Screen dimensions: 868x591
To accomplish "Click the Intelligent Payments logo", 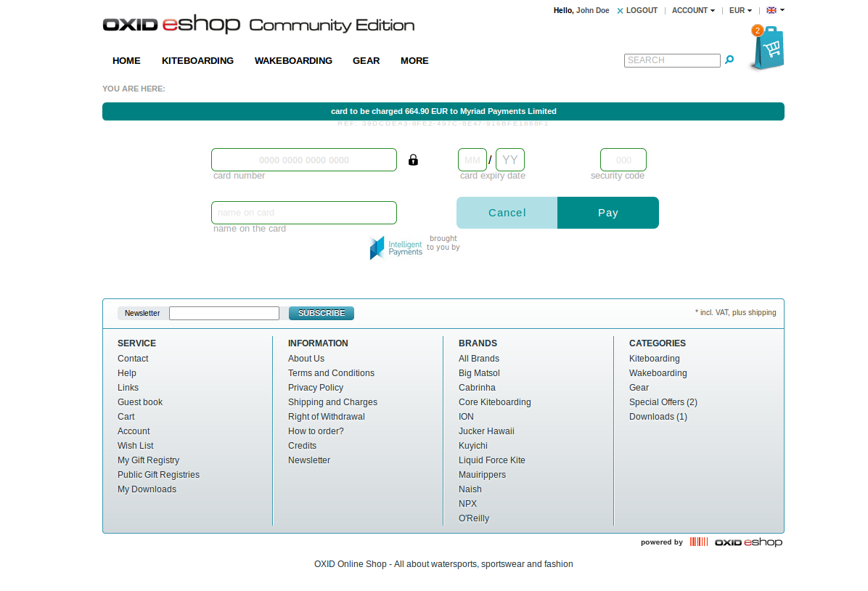I will click(396, 248).
